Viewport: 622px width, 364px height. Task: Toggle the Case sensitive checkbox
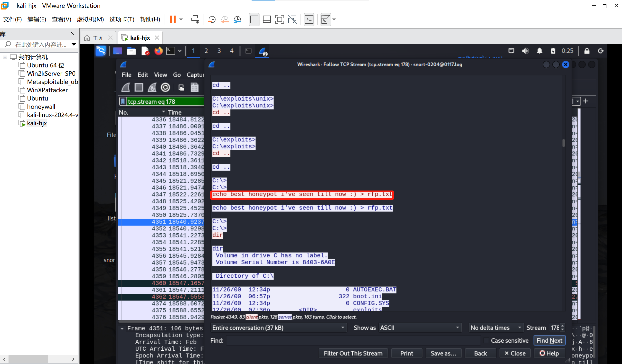(x=486, y=341)
